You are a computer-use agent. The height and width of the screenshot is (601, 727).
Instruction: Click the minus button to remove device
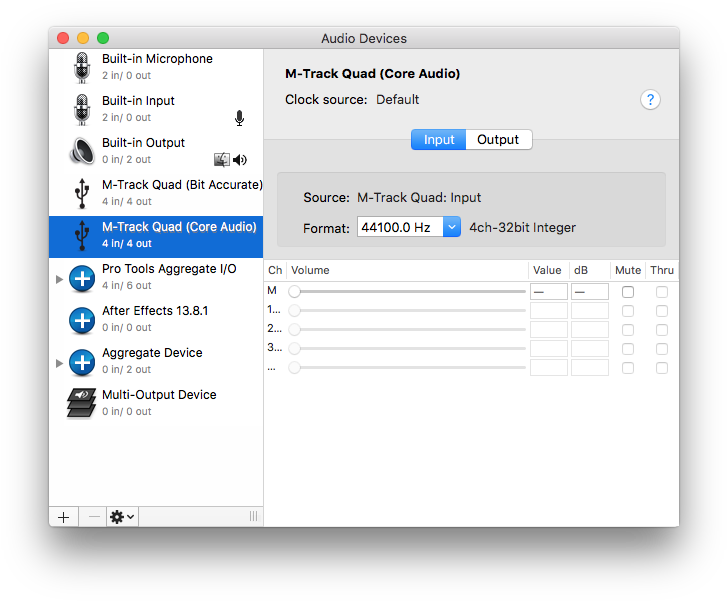(x=94, y=516)
